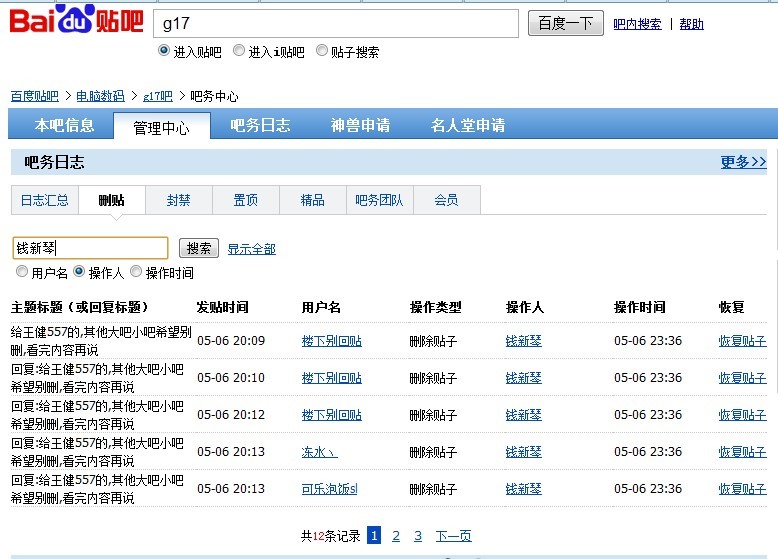Image resolution: width=778 pixels, height=559 pixels.
Task: Select the 用户名 filter radio button
Action: 22,272
